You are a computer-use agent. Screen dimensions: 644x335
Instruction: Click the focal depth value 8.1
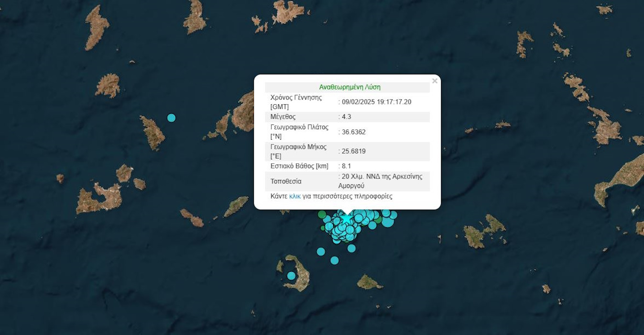pos(346,166)
